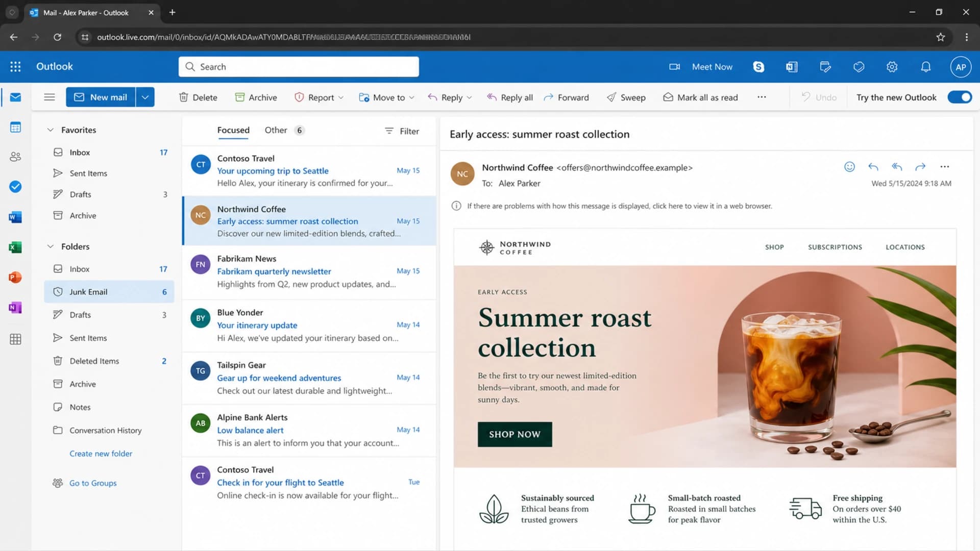
Task: Click Forward in the toolbar
Action: (566, 97)
